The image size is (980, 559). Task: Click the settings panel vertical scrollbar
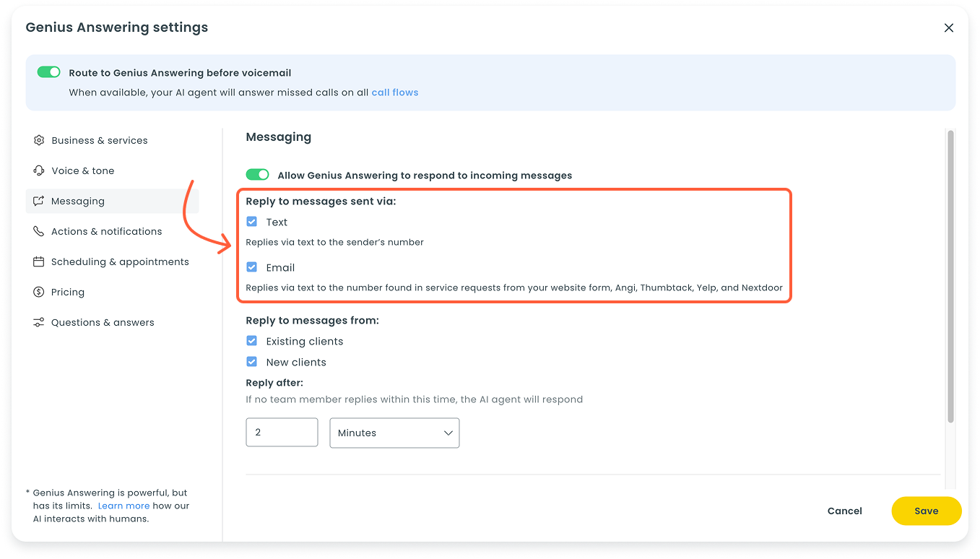coord(950,276)
